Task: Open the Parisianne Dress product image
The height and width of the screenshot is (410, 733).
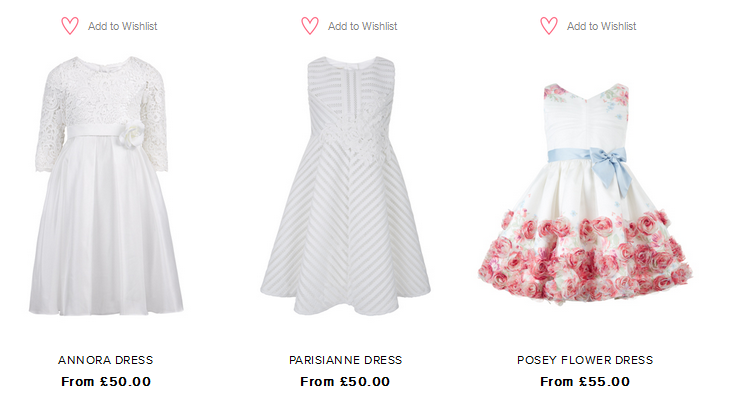Action: (345, 185)
